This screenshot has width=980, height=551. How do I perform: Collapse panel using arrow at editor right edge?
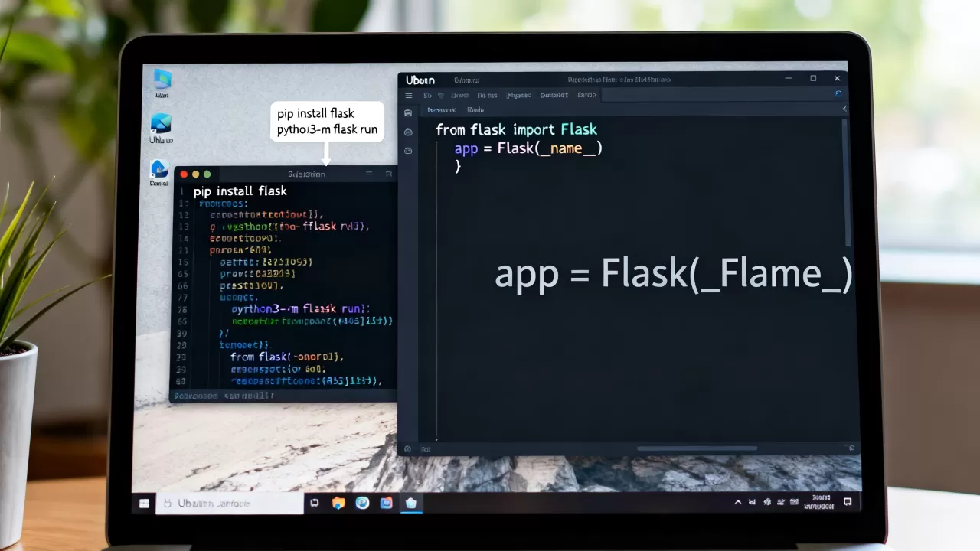point(844,109)
